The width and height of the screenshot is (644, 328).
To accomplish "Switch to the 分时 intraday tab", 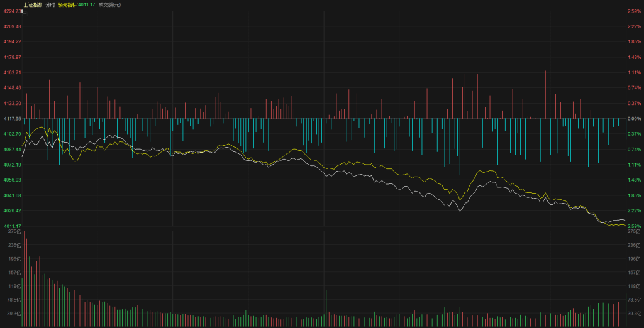I will pos(50,4).
